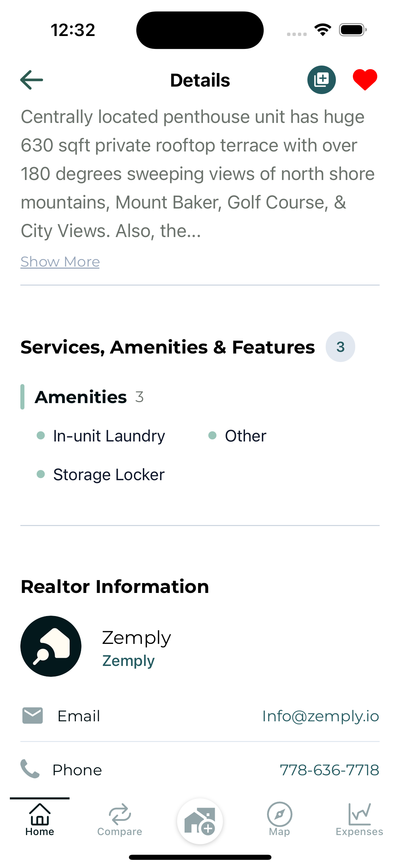Select the In-unit Laundry amenity
Image resolution: width=400 pixels, height=868 pixels.
point(109,436)
